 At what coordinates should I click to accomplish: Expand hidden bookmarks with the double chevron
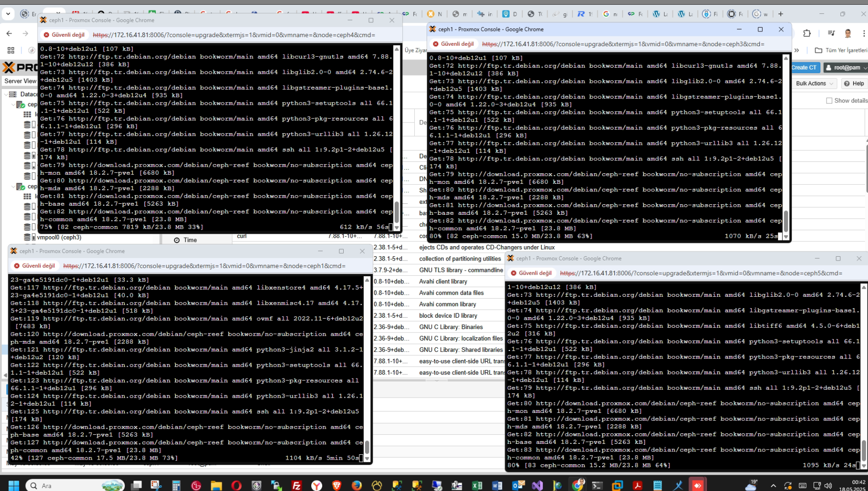pyautogui.click(x=797, y=50)
